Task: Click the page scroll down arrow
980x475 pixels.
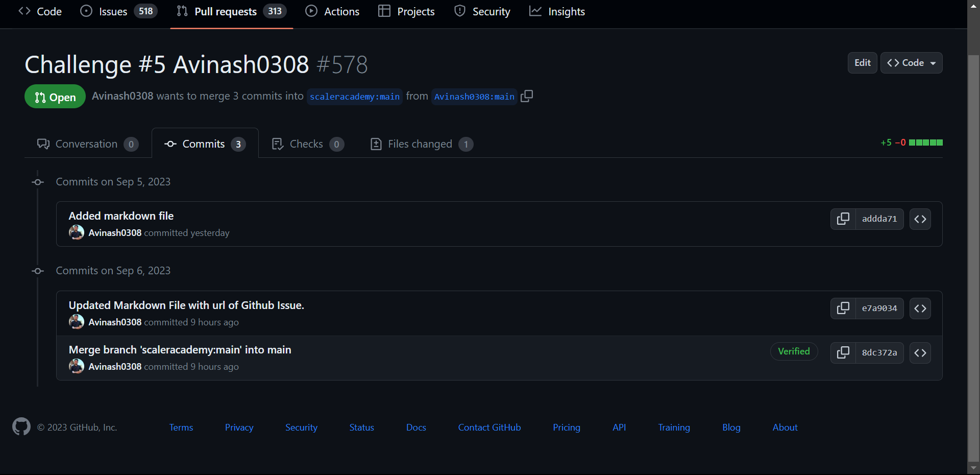Action: coord(973,467)
